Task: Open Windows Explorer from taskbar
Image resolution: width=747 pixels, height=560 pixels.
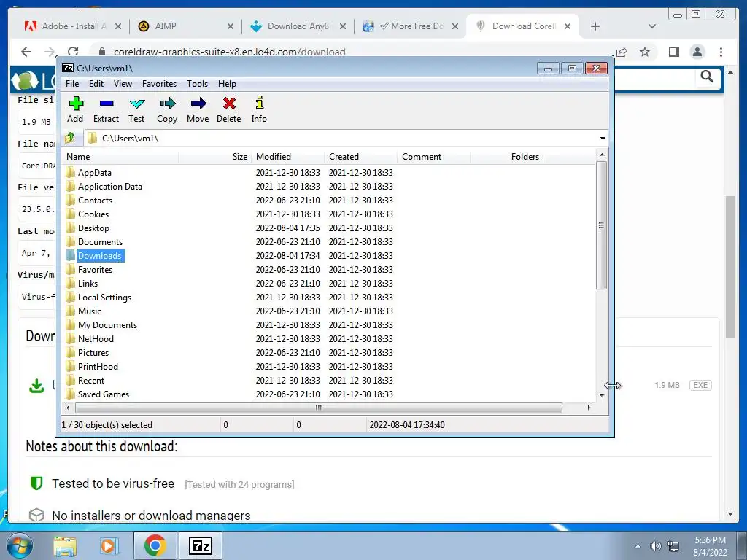Action: 65,545
